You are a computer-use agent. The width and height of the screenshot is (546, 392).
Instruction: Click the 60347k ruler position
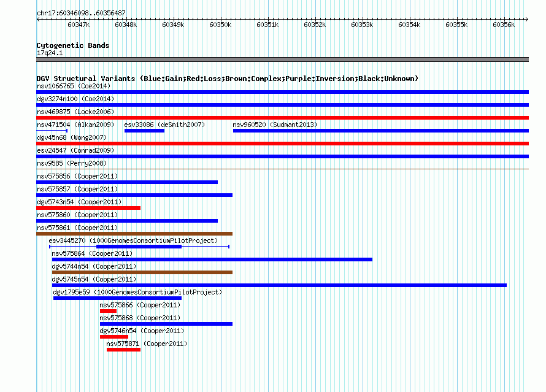pos(79,25)
